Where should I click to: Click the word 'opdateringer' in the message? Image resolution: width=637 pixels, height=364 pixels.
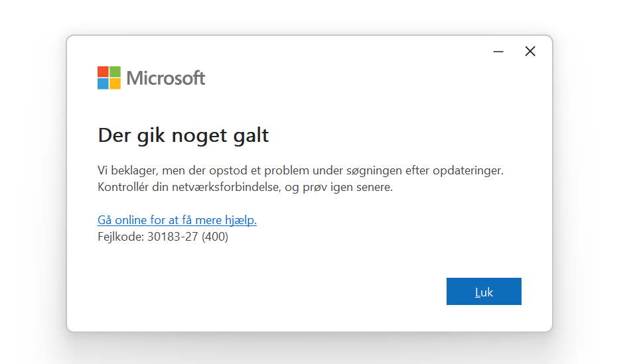pos(468,170)
